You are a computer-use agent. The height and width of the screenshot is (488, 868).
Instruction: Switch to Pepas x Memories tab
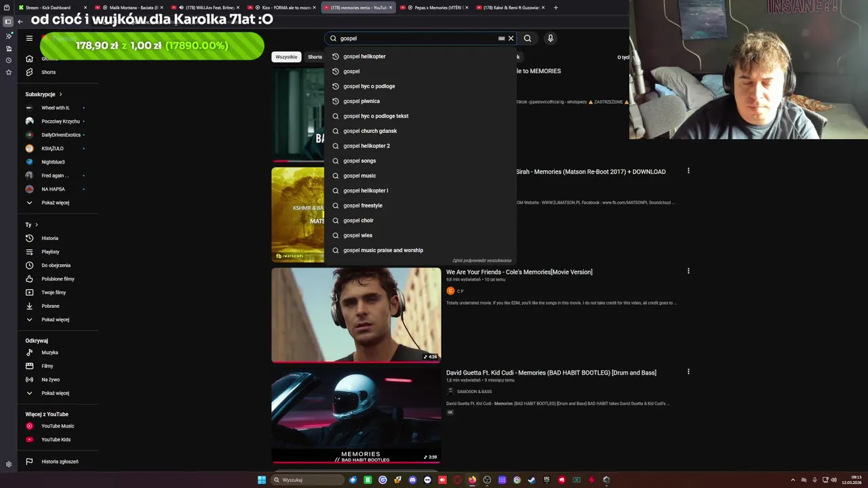pyautogui.click(x=434, y=7)
